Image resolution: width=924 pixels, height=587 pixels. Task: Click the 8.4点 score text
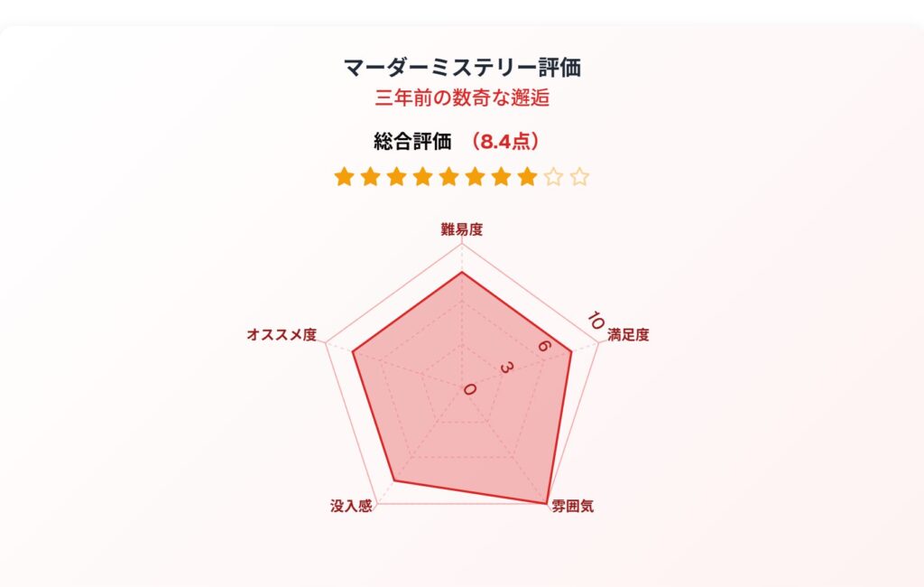(505, 142)
